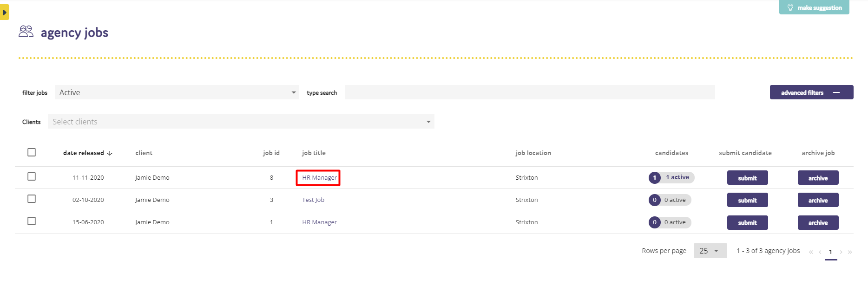
Task: Click the agency jobs people icon
Action: pyautogui.click(x=26, y=32)
